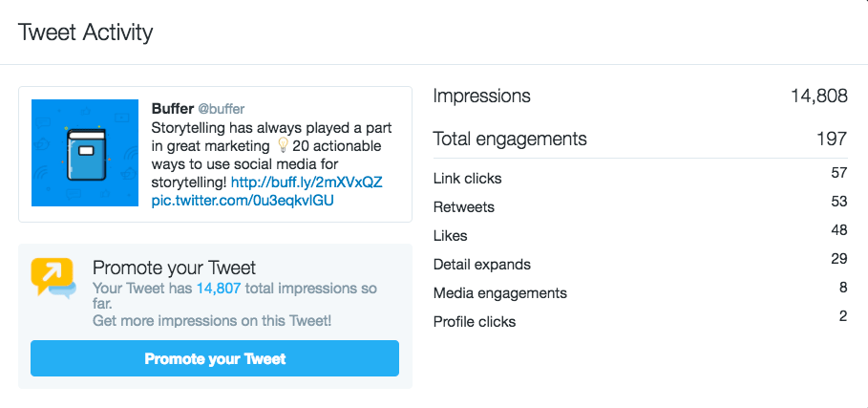Click the Tweet Activity heading
This screenshot has height=408, width=868.
point(86,32)
